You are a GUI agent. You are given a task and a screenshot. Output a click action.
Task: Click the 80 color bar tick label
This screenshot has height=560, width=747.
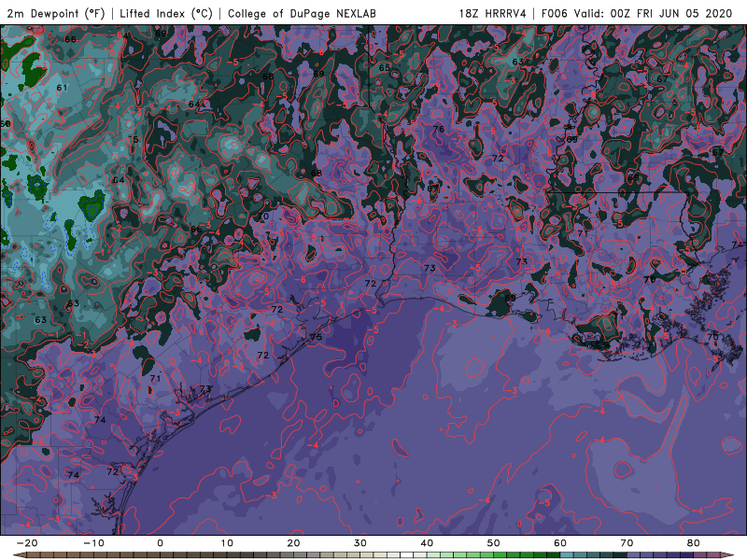(694, 543)
